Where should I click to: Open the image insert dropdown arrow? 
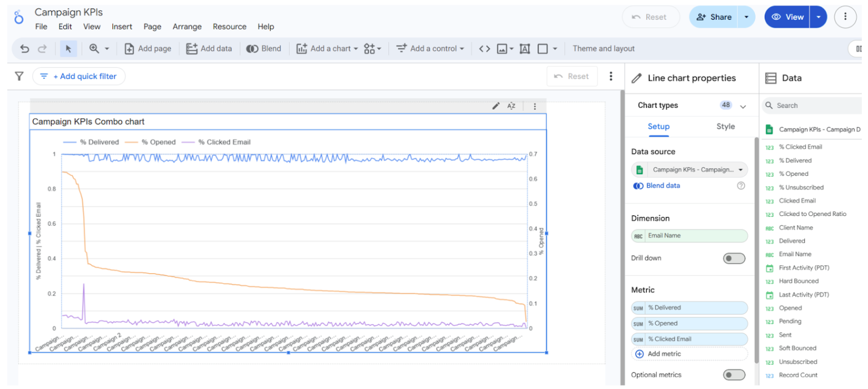point(512,49)
